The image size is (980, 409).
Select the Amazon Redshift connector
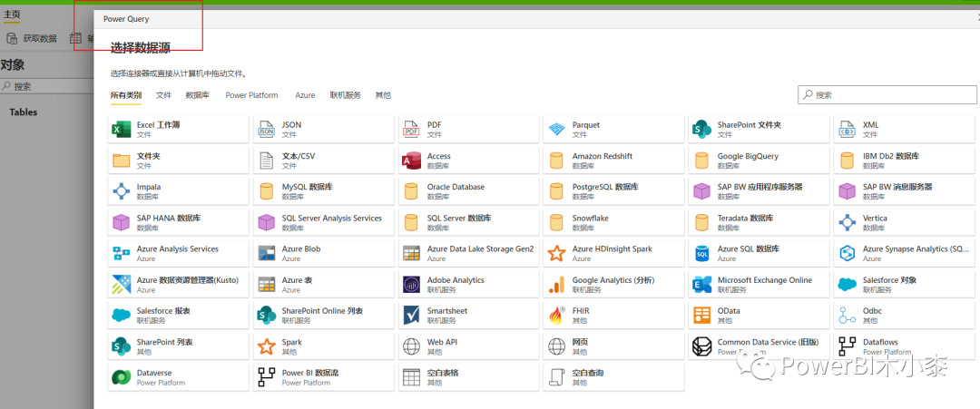[x=613, y=161]
